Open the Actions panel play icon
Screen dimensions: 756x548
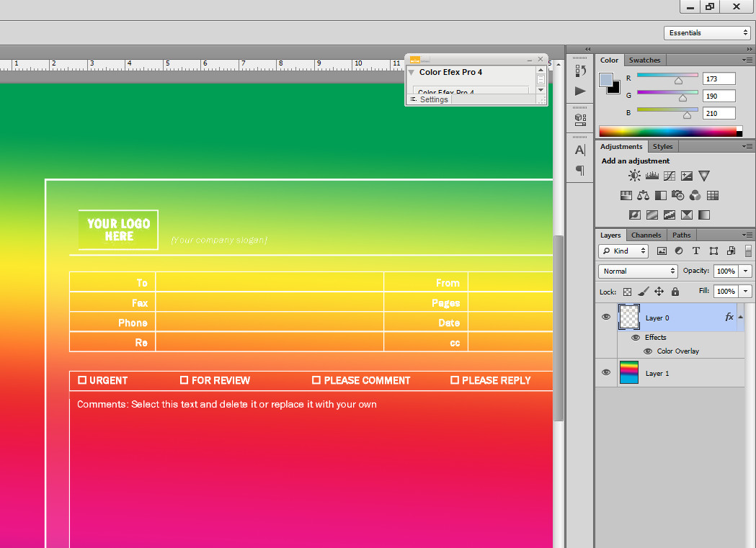(x=580, y=91)
